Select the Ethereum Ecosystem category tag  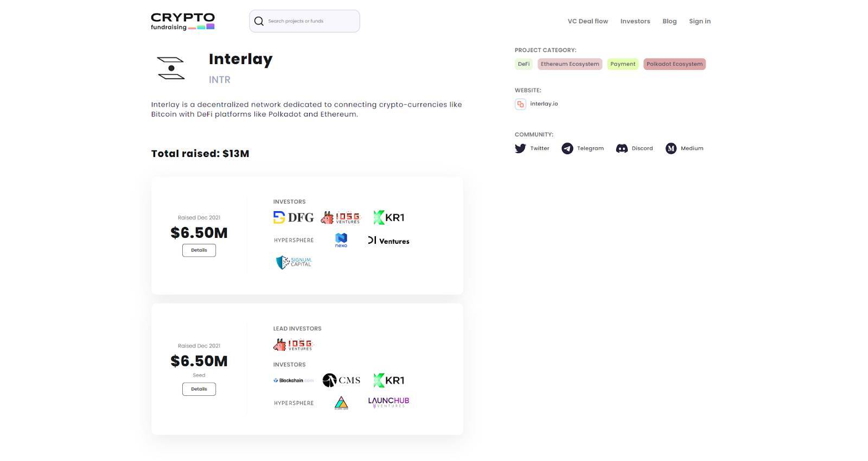[570, 64]
